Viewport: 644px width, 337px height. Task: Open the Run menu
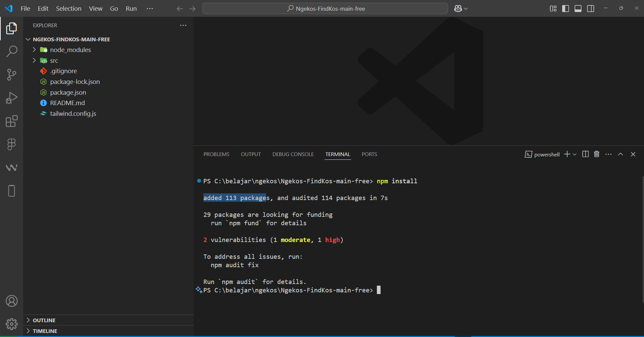coord(131,9)
